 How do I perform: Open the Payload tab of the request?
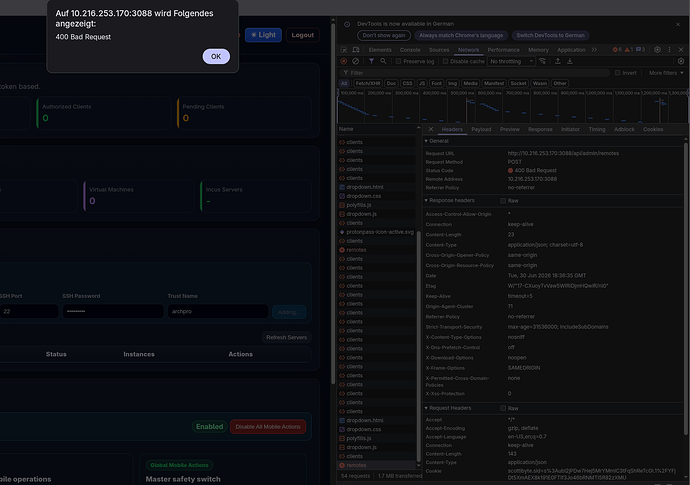click(481, 129)
